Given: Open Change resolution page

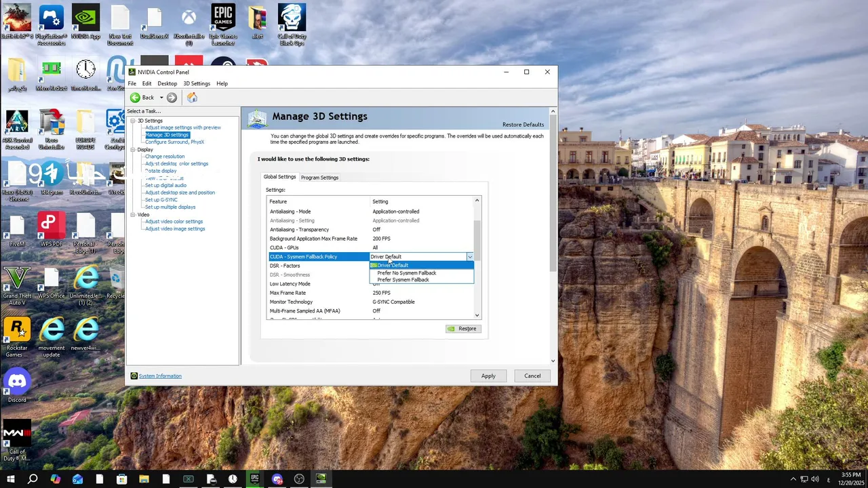Looking at the screenshot, I should pyautogui.click(x=165, y=157).
